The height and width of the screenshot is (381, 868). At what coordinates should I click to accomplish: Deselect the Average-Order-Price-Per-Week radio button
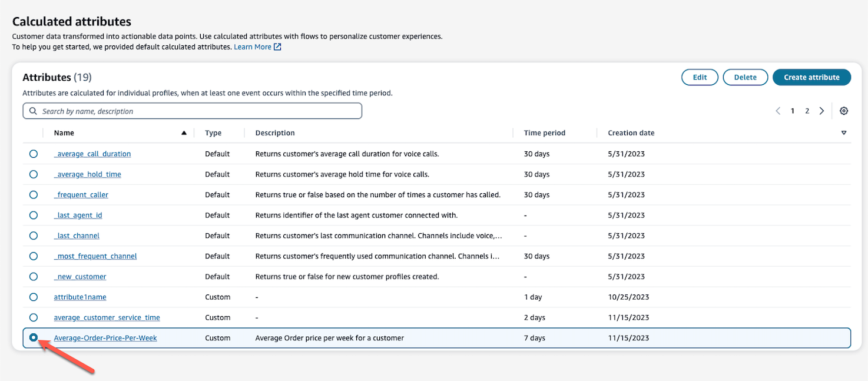[34, 338]
